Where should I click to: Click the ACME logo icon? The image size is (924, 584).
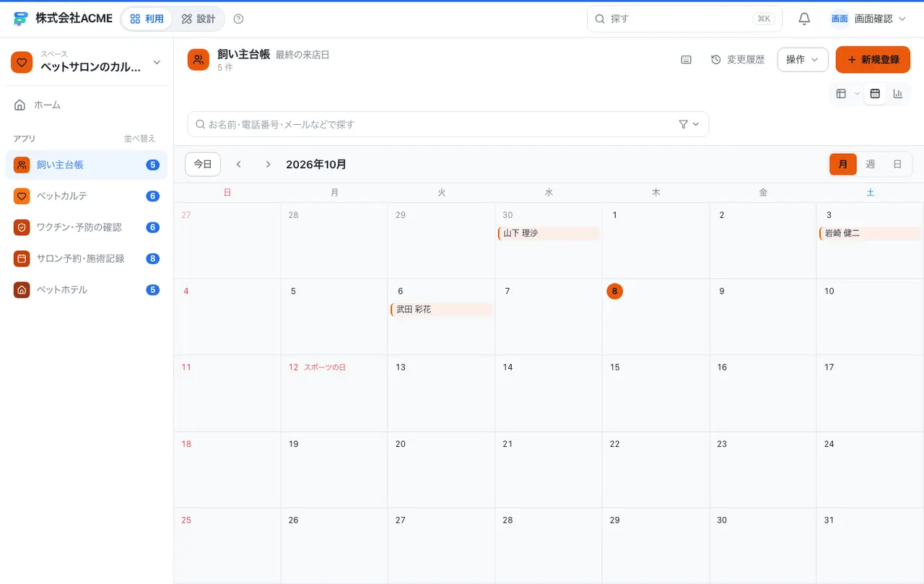[21, 19]
